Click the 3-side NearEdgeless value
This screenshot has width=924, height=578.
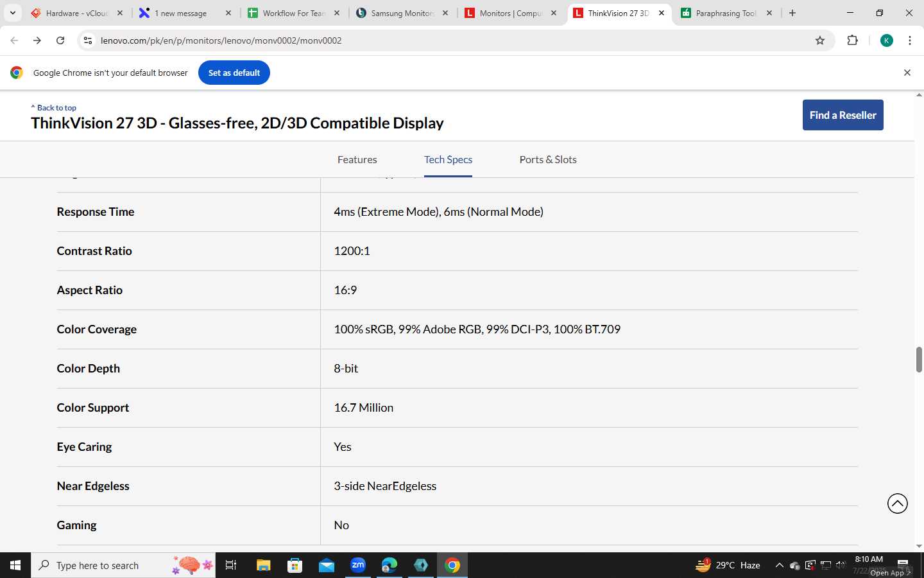pos(385,486)
